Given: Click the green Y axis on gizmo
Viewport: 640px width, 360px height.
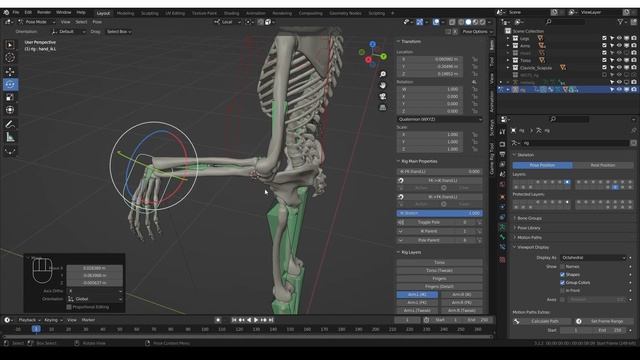Looking at the screenshot, I should coord(384,56).
